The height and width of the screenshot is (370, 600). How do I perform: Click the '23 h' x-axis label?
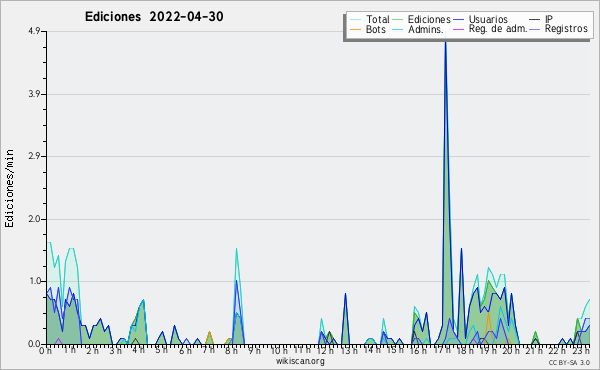581,350
